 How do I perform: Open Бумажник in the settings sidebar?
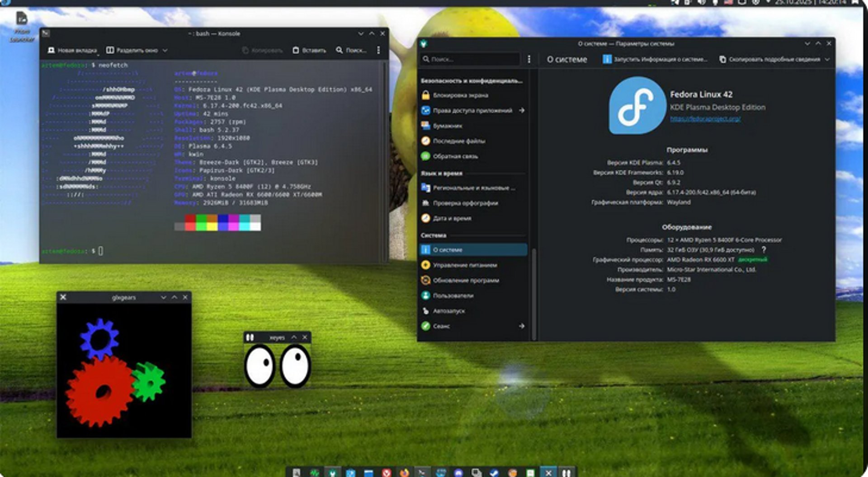click(473, 126)
